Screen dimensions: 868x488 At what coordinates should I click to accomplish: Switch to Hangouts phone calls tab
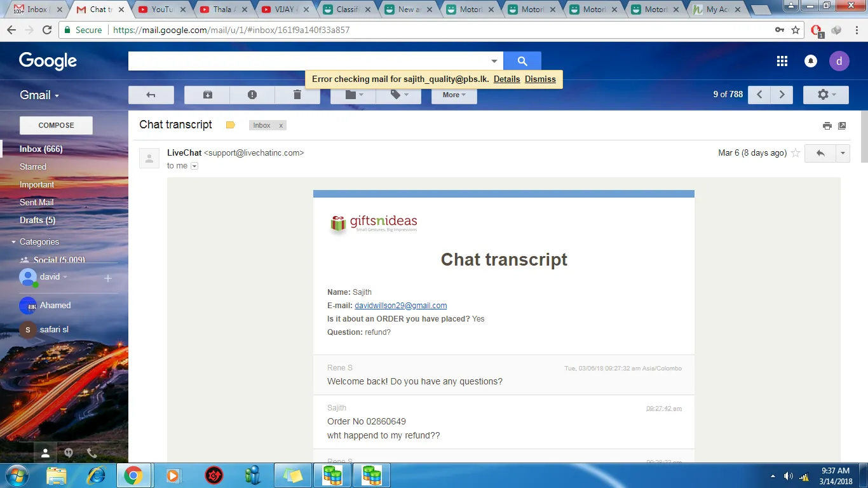[92, 453]
